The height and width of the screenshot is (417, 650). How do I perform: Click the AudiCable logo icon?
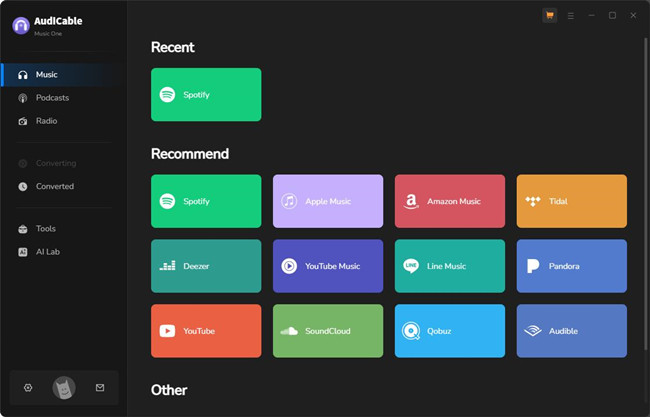coord(20,25)
